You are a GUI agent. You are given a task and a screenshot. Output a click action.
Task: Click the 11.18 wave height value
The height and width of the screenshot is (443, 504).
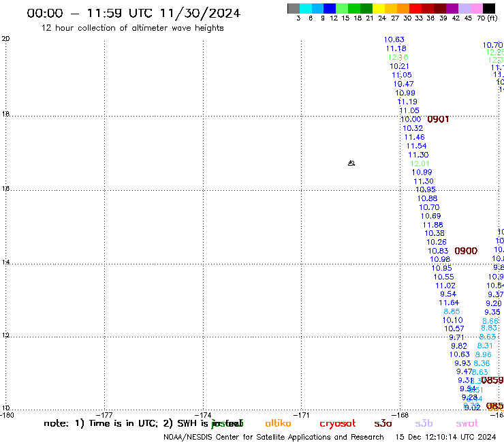(x=396, y=48)
